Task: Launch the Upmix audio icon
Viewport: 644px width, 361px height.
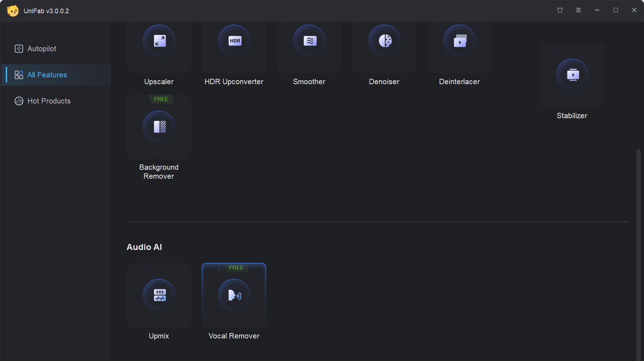Action: (x=159, y=295)
